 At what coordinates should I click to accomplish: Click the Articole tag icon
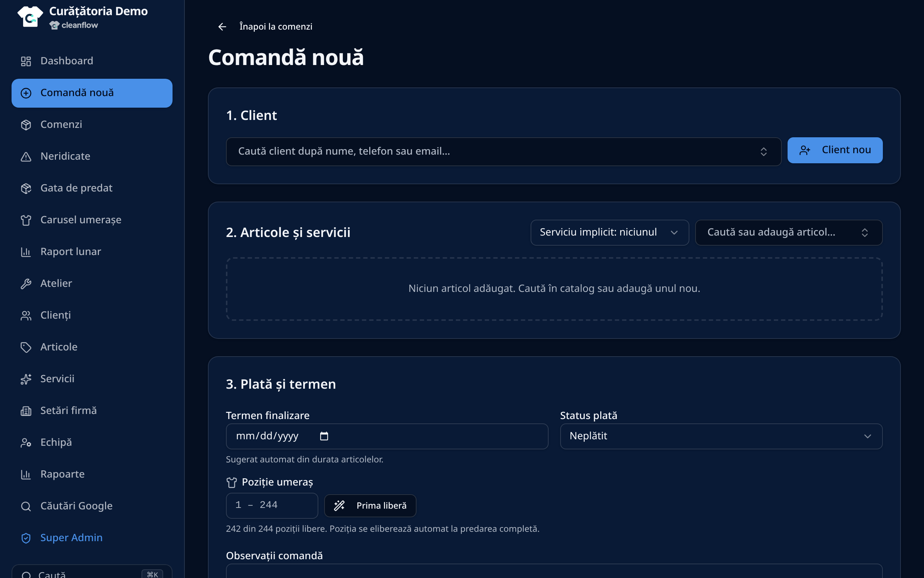[x=26, y=347]
